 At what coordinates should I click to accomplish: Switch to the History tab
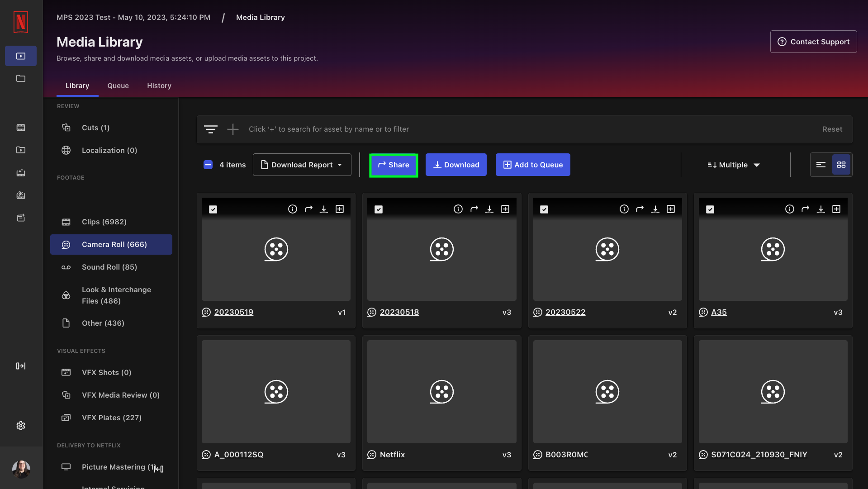pyautogui.click(x=159, y=86)
